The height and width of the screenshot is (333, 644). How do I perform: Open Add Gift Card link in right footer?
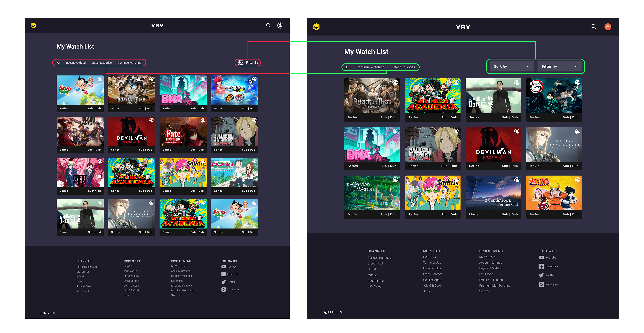click(432, 286)
